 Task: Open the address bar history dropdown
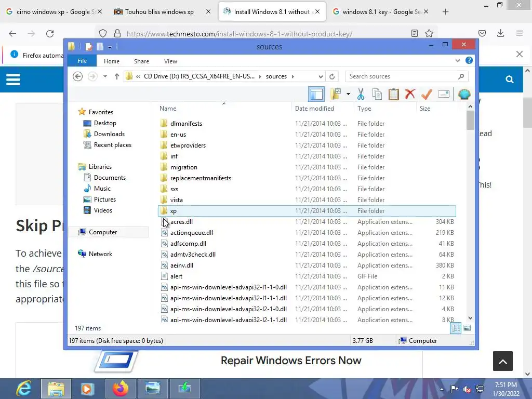pyautogui.click(x=321, y=77)
